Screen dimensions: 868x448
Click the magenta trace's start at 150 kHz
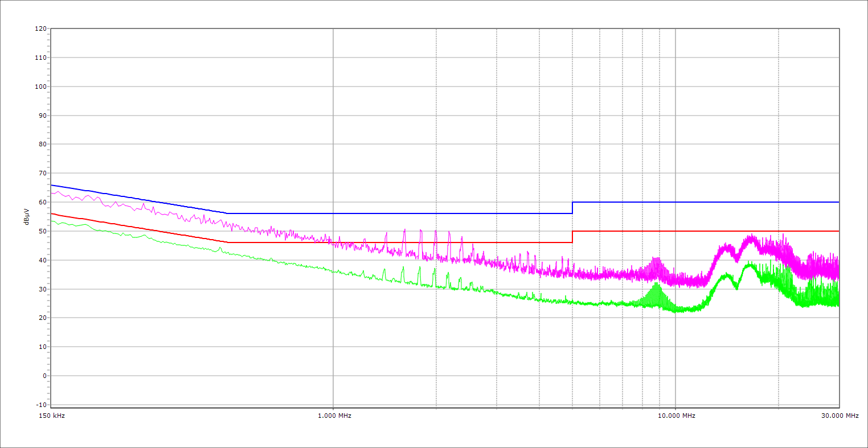coord(52,193)
